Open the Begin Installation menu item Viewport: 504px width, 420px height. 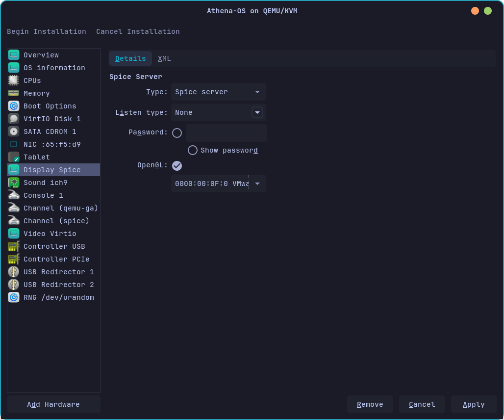click(46, 31)
